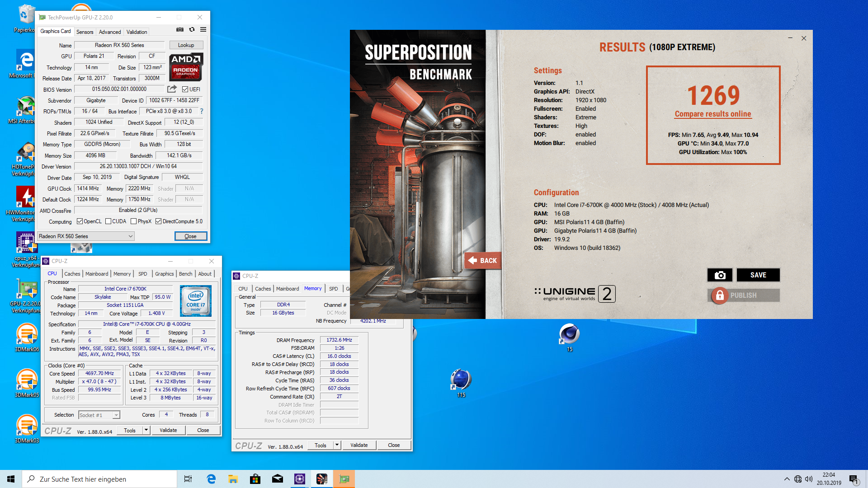The image size is (868, 488).
Task: Open the Cinebench 15 desktop icon
Action: click(569, 338)
